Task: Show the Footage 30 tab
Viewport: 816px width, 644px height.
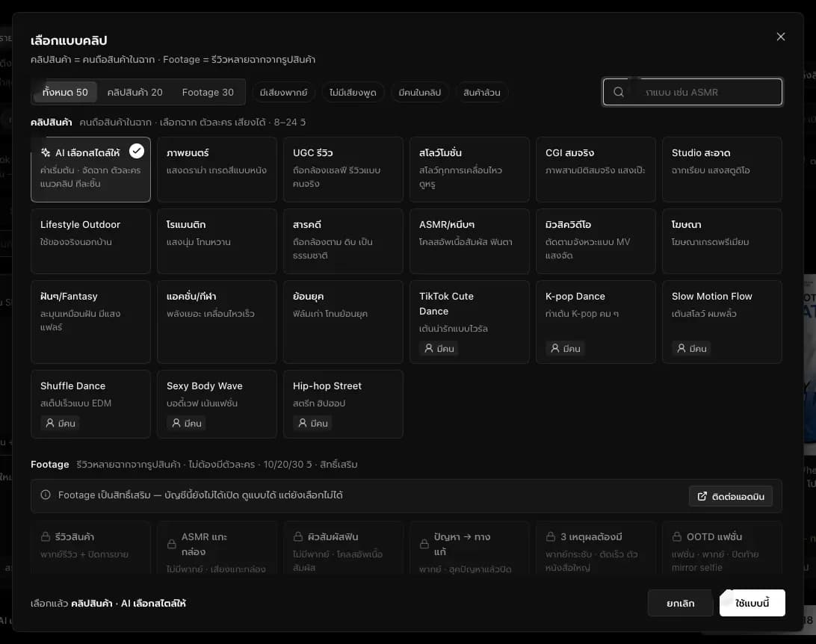Action: click(x=208, y=92)
